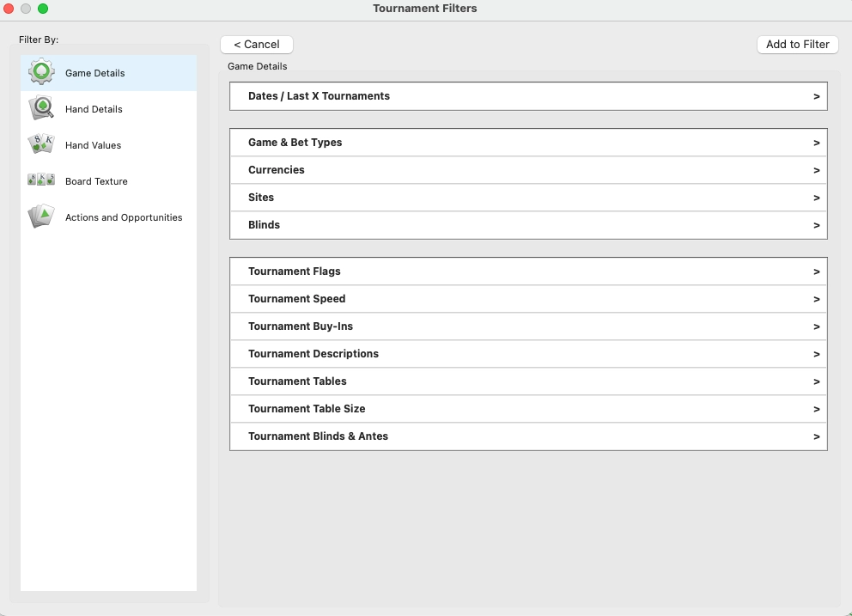Click the Game Details gear icon
852x616 pixels.
(x=41, y=72)
